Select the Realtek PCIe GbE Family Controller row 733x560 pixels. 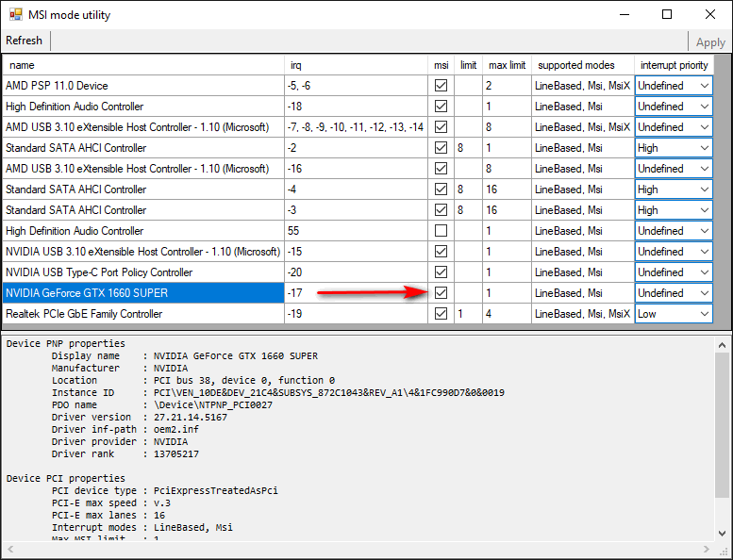tap(143, 313)
